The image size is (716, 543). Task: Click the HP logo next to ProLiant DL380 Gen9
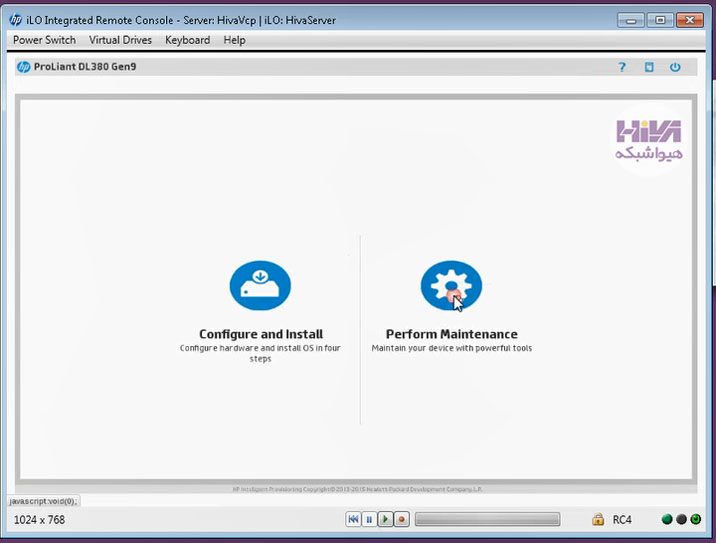coord(23,67)
